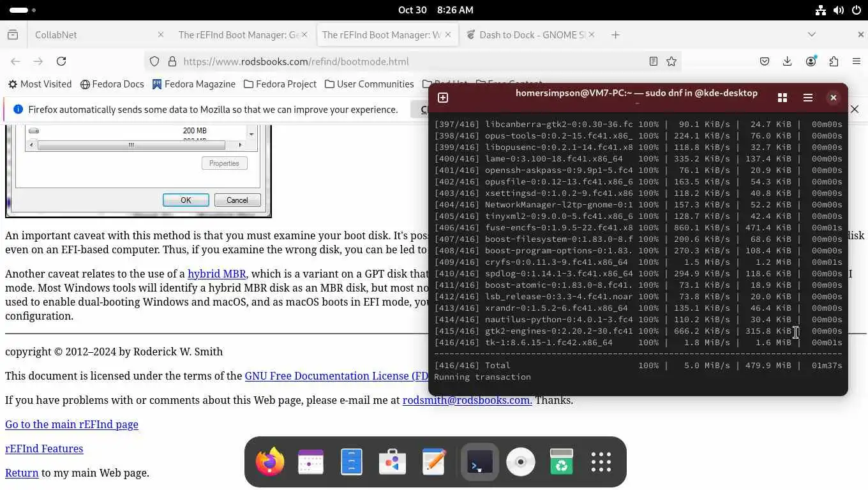This screenshot has width=868, height=490.
Task: Open the Files app in dock
Action: [x=352, y=462]
